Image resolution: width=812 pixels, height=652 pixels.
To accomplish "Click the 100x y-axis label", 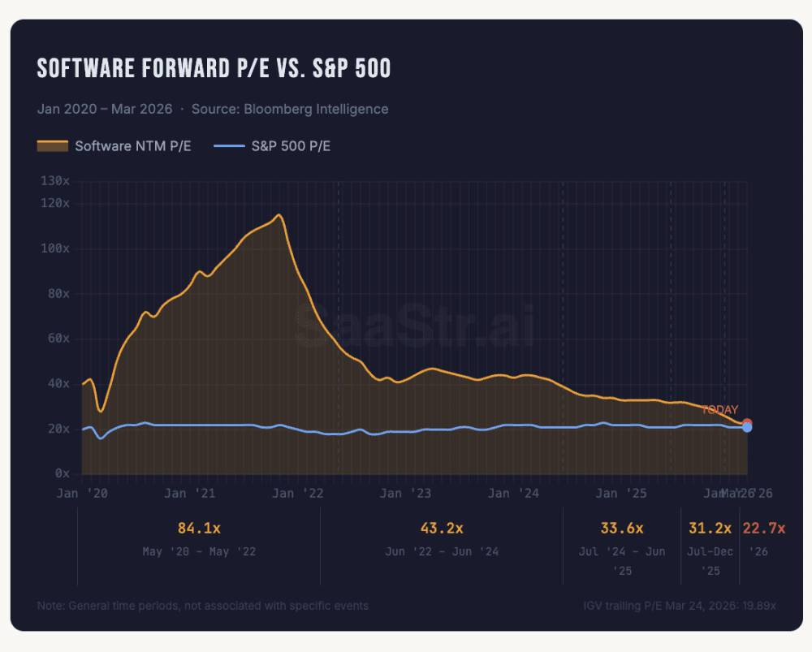I will tap(55, 248).
